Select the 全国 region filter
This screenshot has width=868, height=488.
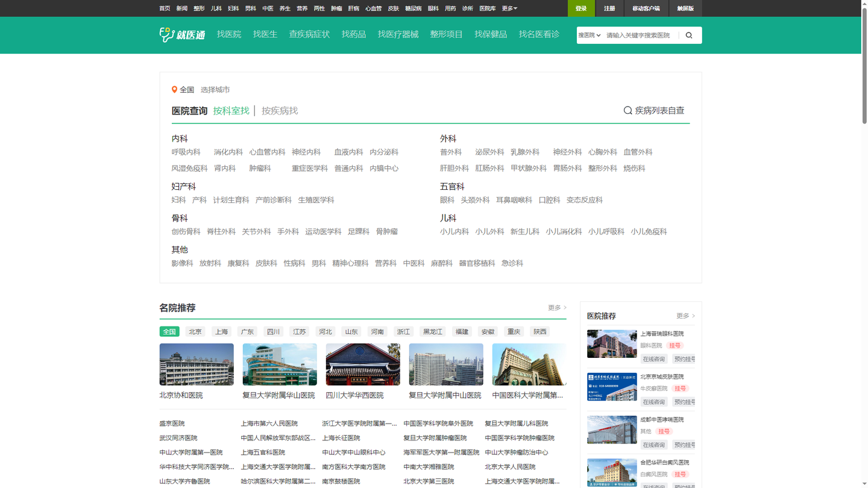[x=169, y=332]
